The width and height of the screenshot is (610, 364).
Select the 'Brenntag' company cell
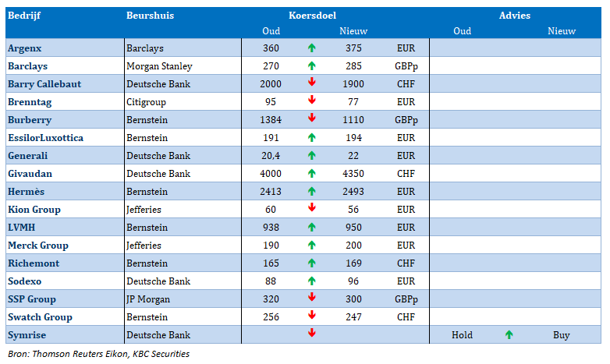[65, 101]
